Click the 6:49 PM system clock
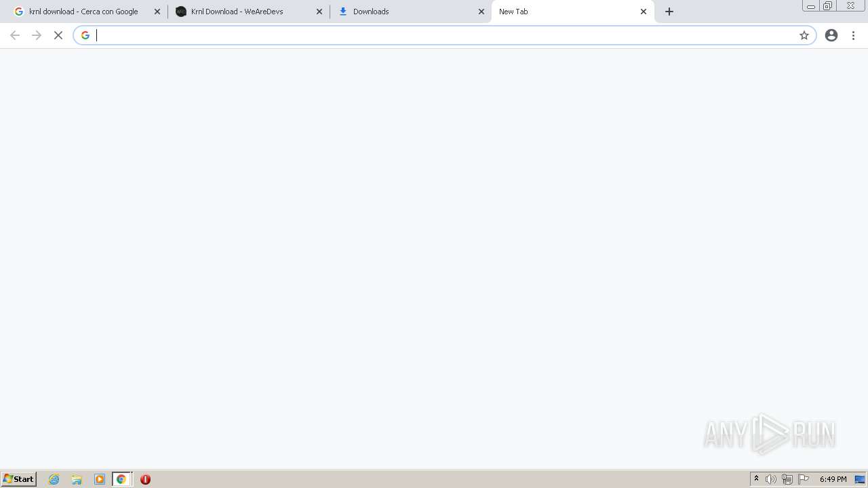Image resolution: width=868 pixels, height=488 pixels. (x=833, y=479)
